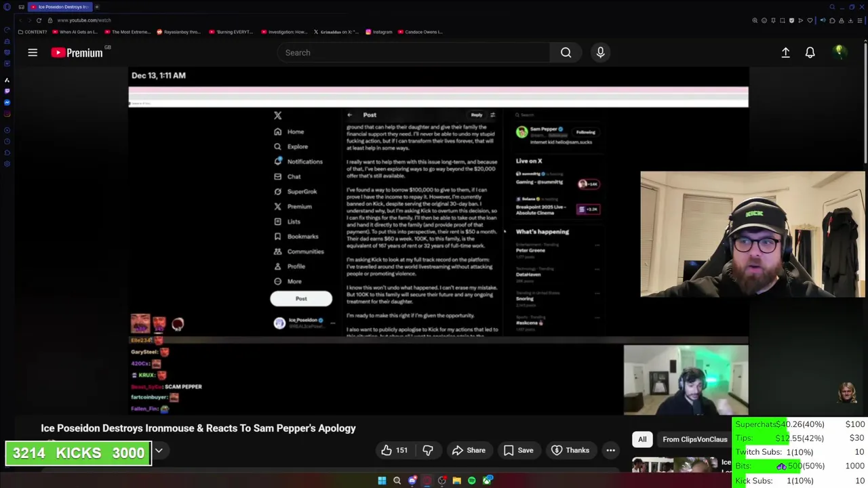Open the Twitch sidebar panel

[x=7, y=91]
